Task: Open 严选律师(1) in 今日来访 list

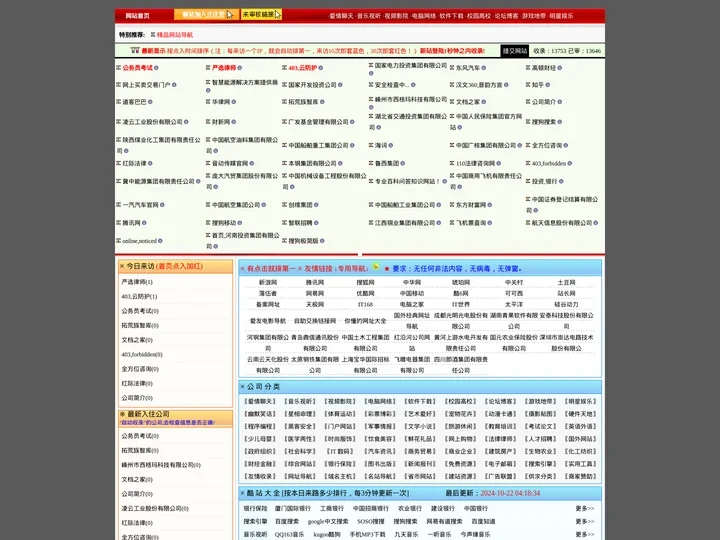Action: tap(137, 282)
